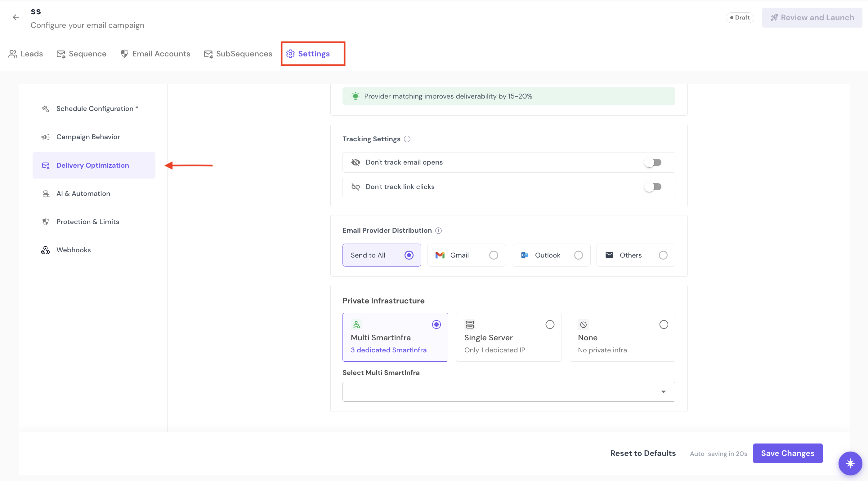Click the campaign name 'ss'
Screen dimensions: 868x481
point(36,12)
